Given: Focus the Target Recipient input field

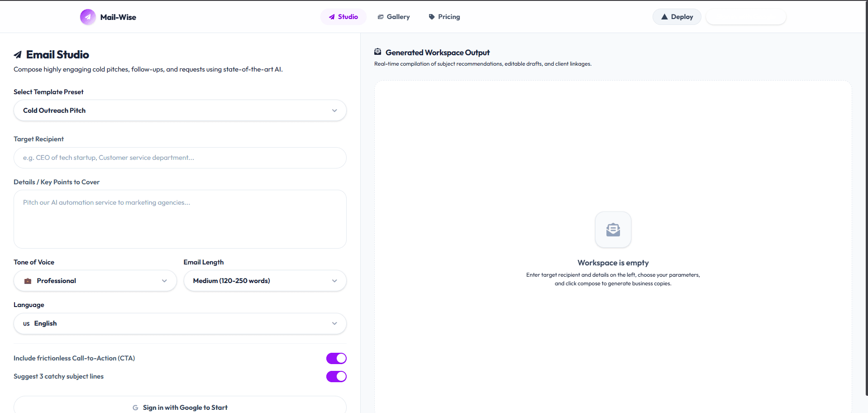Looking at the screenshot, I should [x=180, y=158].
